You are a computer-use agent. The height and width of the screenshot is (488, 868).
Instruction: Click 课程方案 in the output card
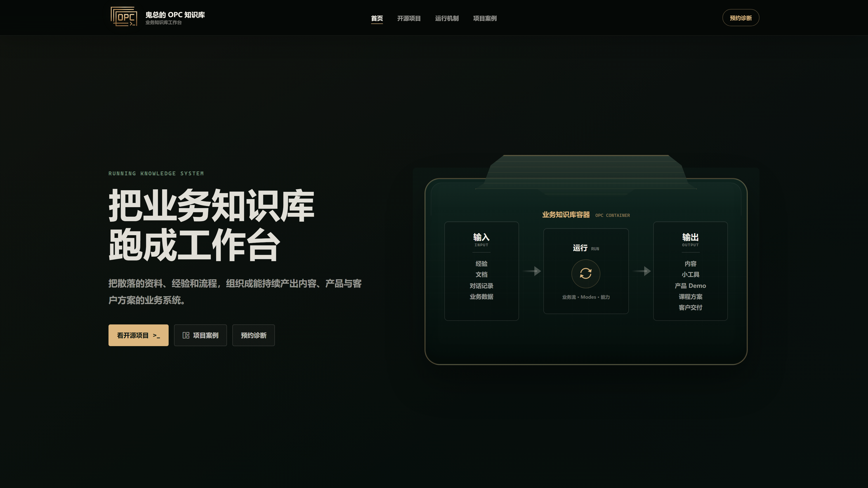click(x=690, y=297)
